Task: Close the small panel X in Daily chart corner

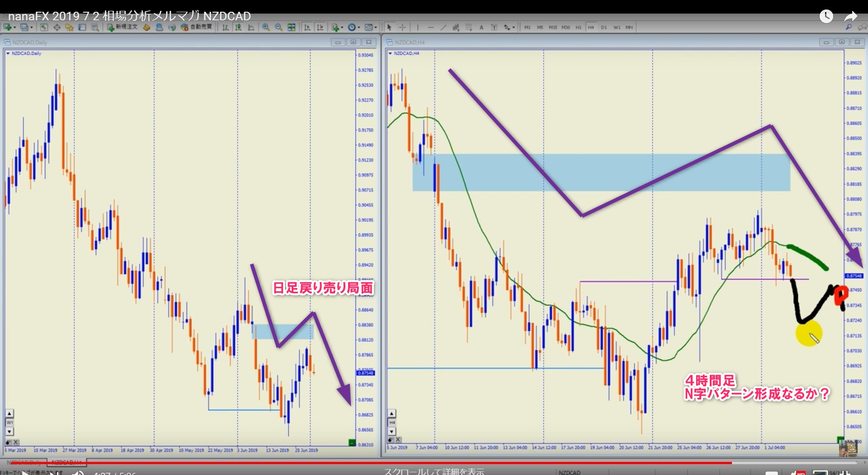Action: [16, 442]
